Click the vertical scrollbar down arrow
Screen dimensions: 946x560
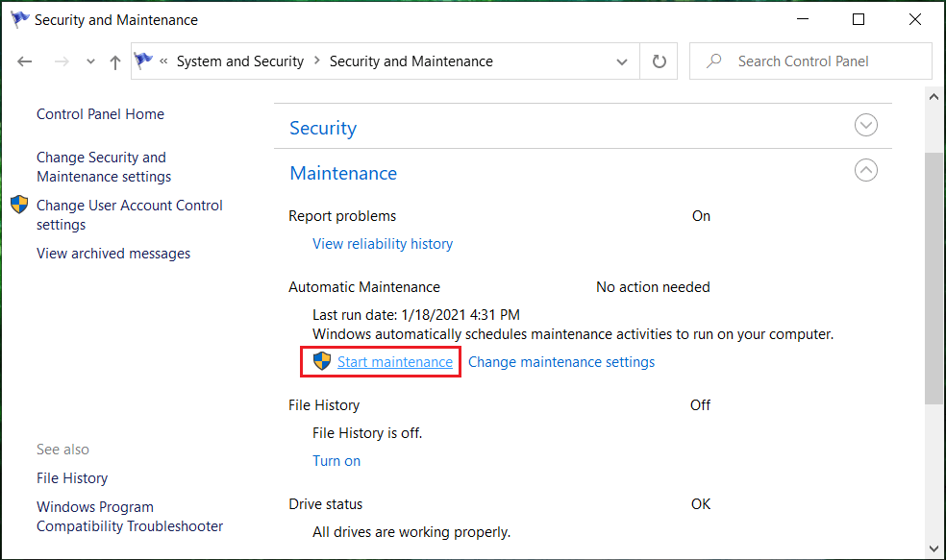[934, 549]
